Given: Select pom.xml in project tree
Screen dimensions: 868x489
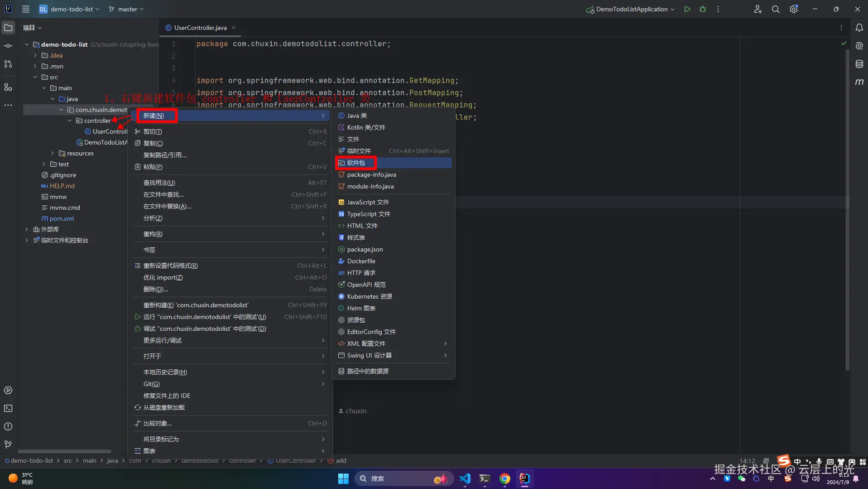Looking at the screenshot, I should [62, 218].
